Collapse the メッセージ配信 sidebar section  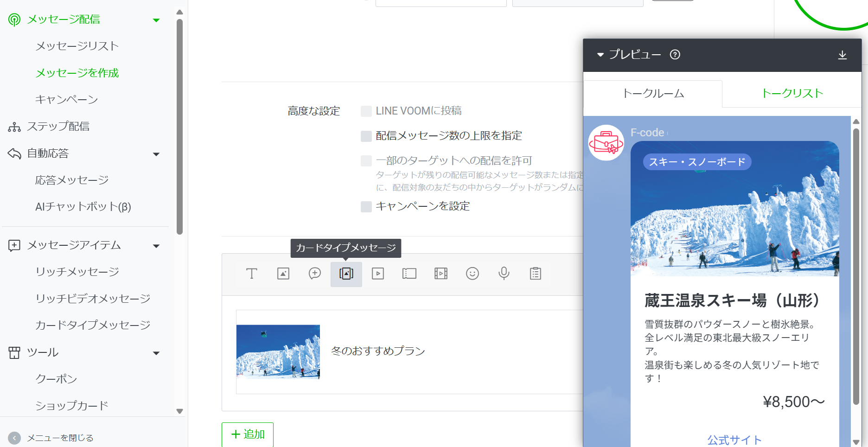pos(156,20)
